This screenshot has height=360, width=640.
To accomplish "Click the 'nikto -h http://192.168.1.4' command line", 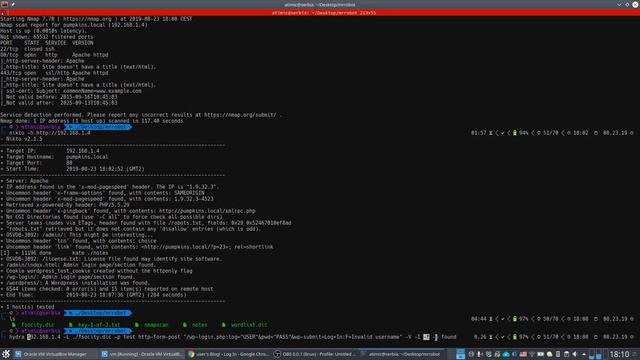I will 49,133.
